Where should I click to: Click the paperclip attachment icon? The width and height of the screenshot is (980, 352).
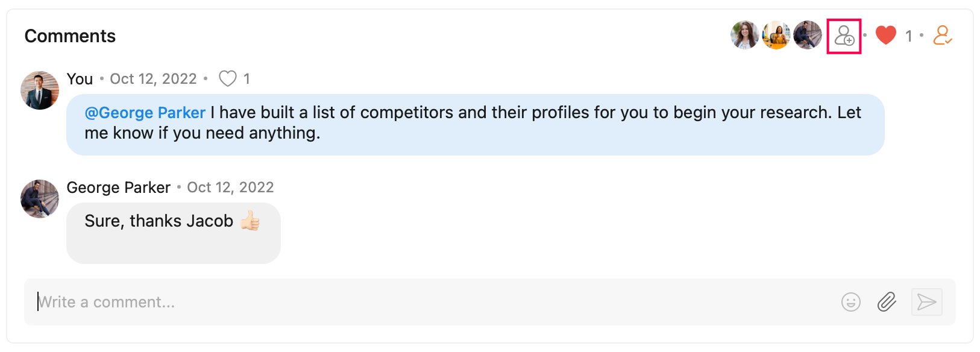coord(887,302)
